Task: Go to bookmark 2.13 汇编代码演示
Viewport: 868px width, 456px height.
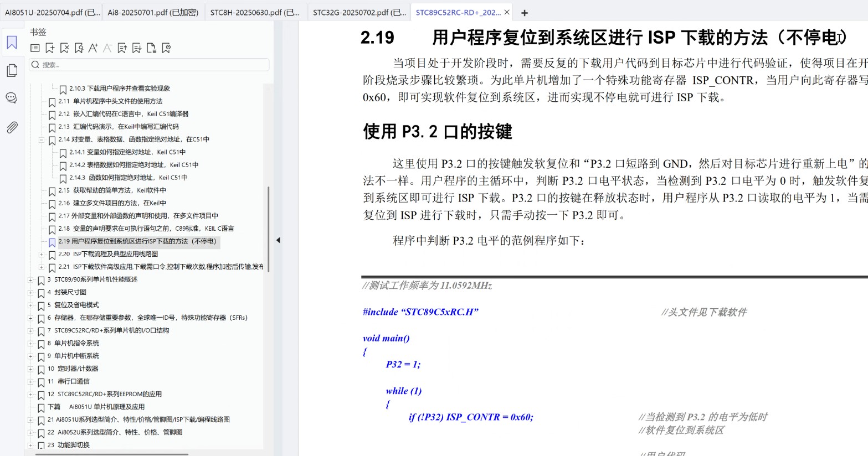Action: click(119, 127)
